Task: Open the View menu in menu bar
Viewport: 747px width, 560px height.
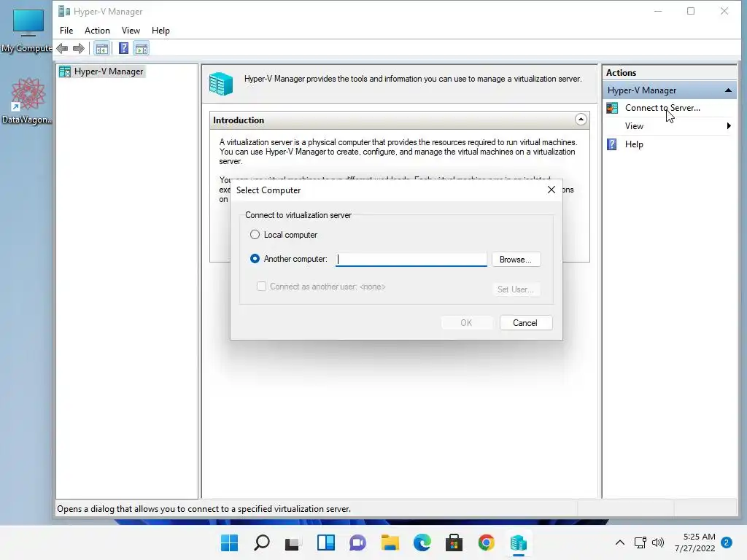Action: point(131,31)
